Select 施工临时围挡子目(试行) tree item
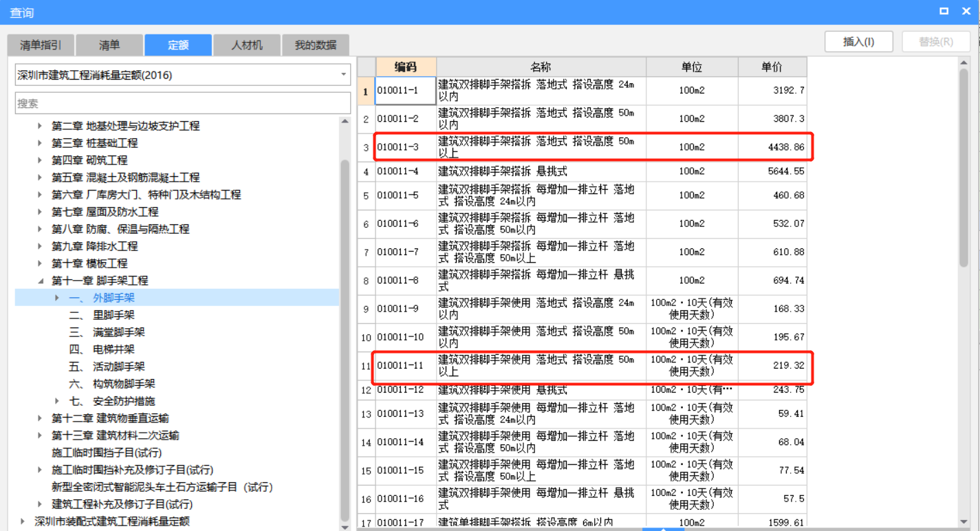The width and height of the screenshot is (980, 531). point(107,453)
